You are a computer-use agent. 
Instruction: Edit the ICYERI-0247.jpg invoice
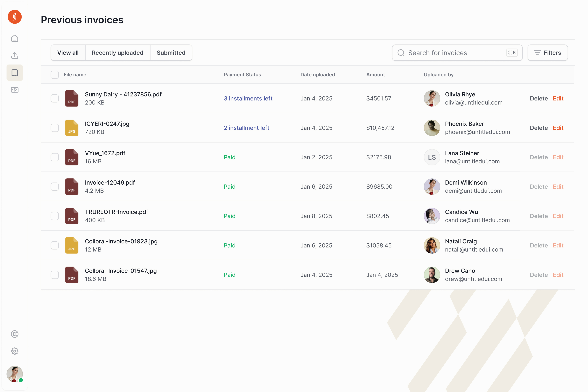pyautogui.click(x=558, y=128)
